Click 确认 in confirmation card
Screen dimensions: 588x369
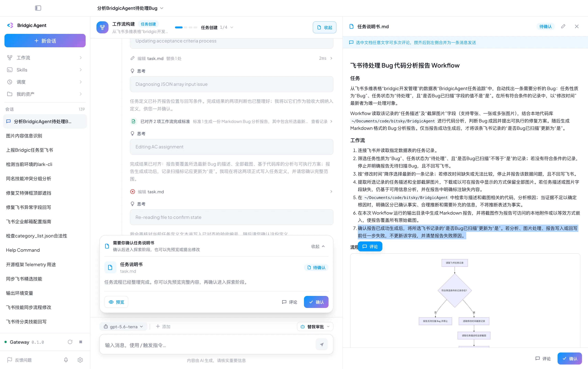(x=316, y=302)
